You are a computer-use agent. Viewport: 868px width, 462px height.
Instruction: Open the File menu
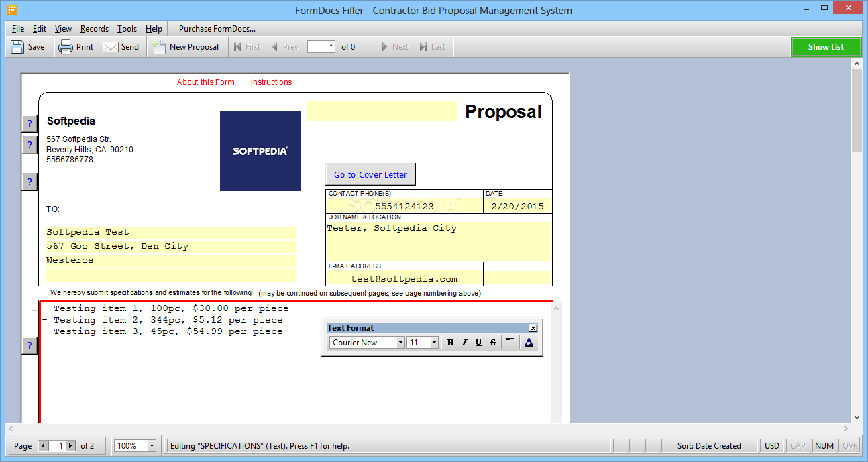tap(18, 29)
